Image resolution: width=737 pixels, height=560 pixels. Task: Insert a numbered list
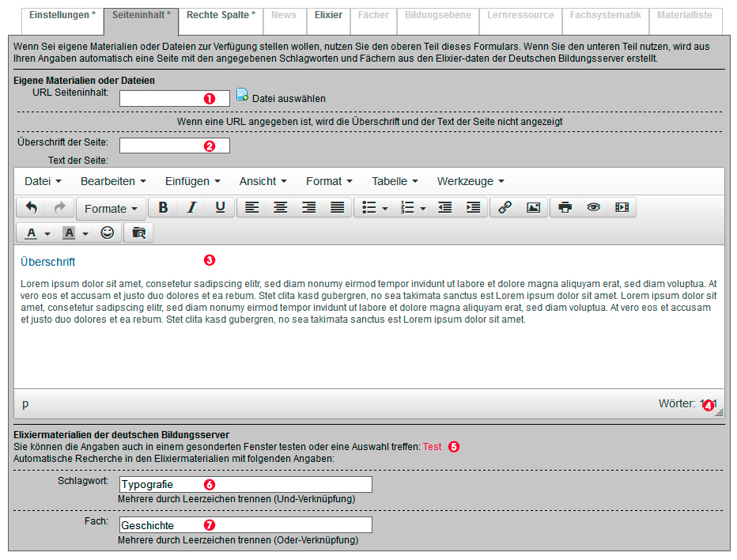[407, 207]
